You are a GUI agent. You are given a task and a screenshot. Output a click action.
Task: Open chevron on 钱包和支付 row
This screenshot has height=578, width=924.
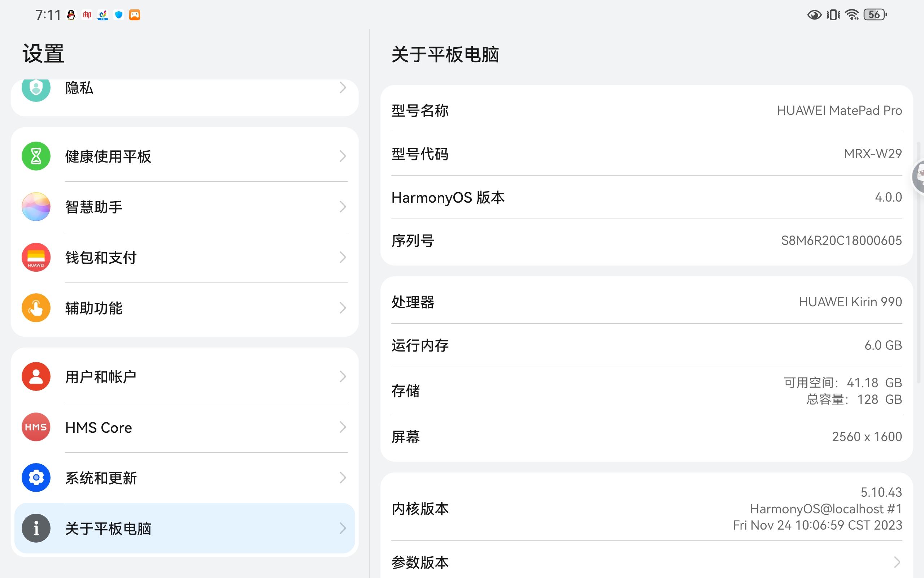343,257
